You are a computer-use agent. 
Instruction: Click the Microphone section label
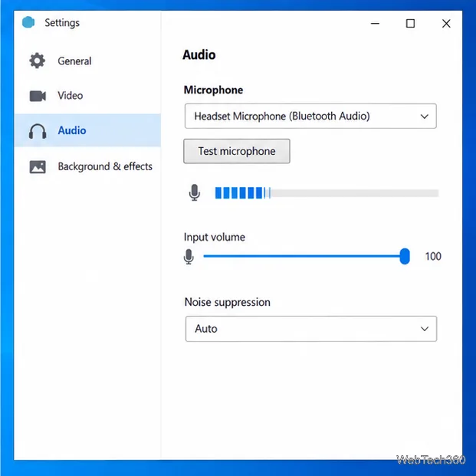[213, 90]
